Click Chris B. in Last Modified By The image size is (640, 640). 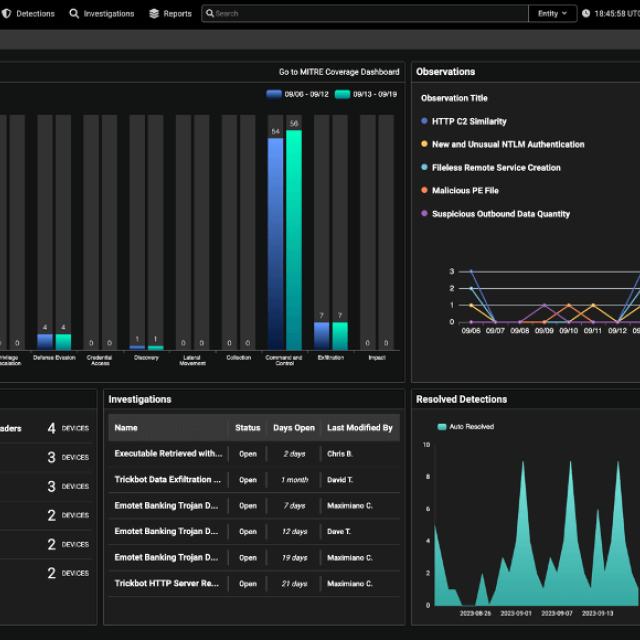click(340, 454)
